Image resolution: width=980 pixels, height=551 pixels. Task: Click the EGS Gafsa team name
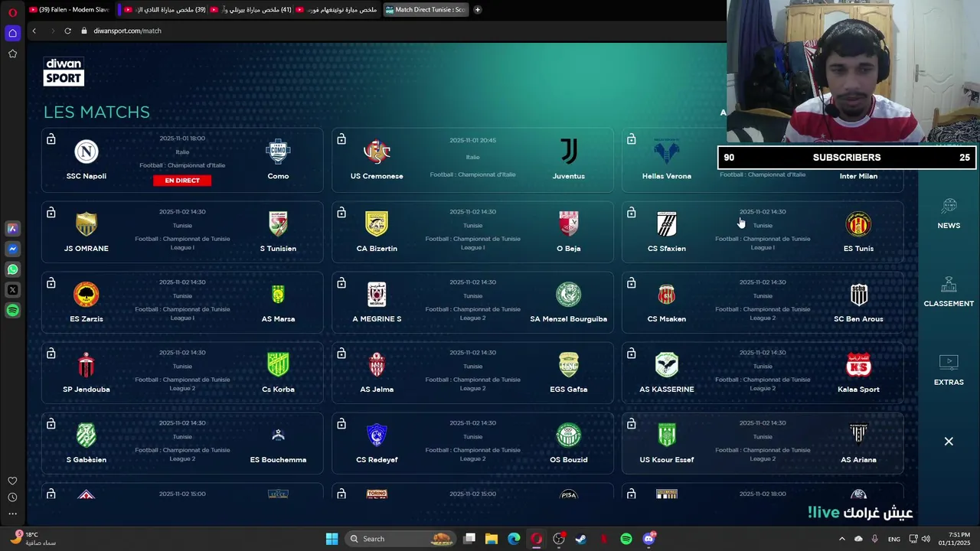[x=568, y=390]
